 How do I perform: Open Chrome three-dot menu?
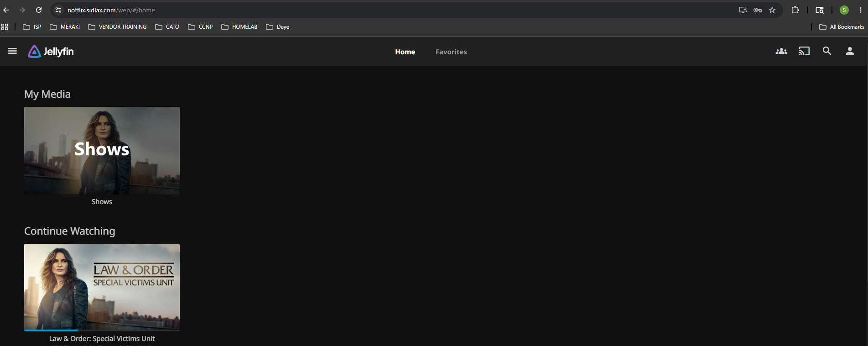click(861, 10)
